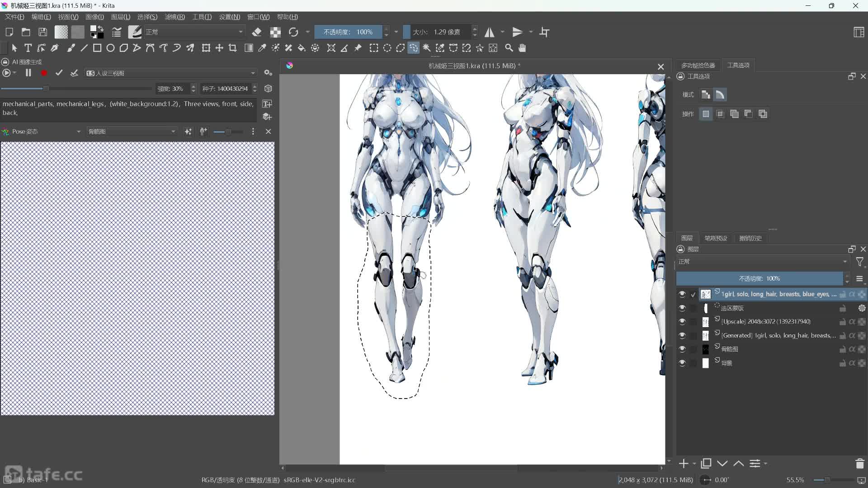
Task: Toggle eraser mode in toolbar
Action: [257, 32]
